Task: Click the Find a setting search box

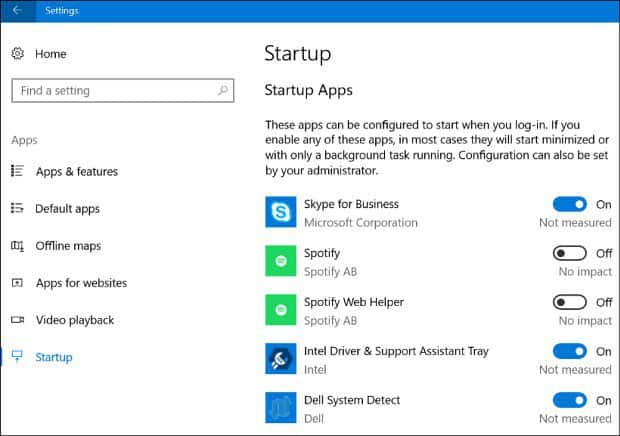Action: tap(123, 91)
